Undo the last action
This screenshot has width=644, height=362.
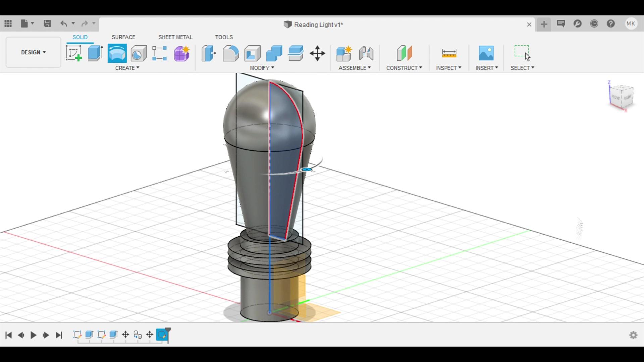tap(64, 23)
